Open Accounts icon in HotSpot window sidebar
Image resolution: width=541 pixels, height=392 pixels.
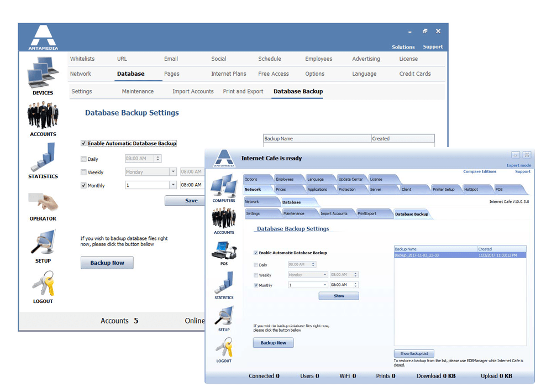tap(43, 115)
